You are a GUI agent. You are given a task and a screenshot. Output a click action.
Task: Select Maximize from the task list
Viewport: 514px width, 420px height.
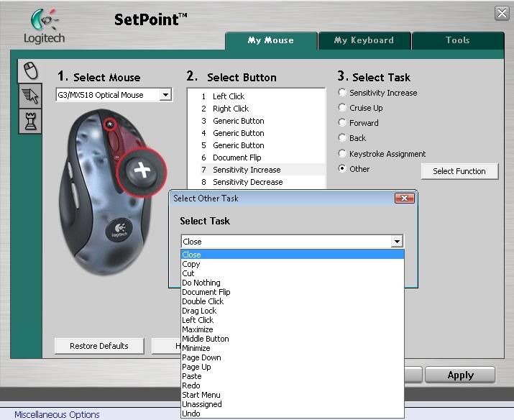pos(293,329)
